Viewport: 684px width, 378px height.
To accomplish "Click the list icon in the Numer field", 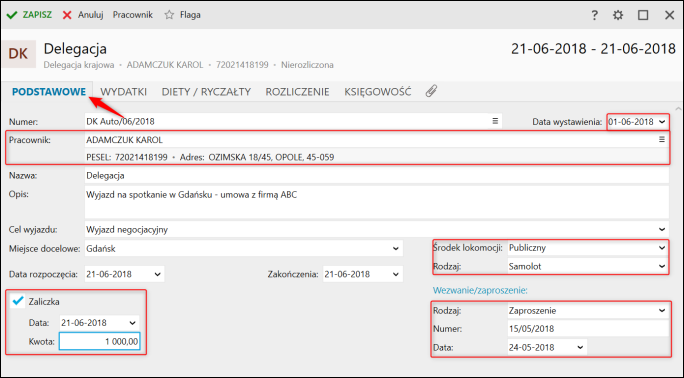I will click(495, 121).
